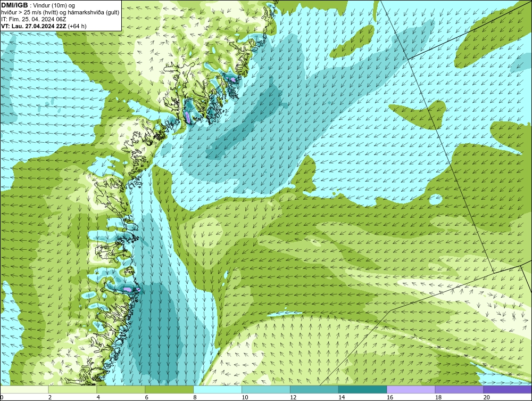Click the 'IT: Fim. 25. 04. 2024 06Z' line
The height and width of the screenshot is (401, 532).
(34, 19)
